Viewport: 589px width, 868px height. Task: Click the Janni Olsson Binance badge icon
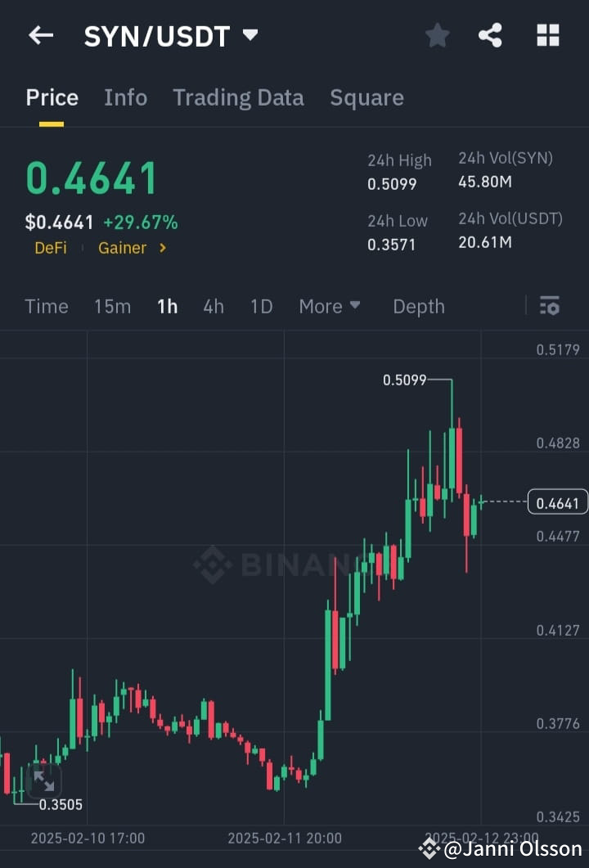pos(429,848)
